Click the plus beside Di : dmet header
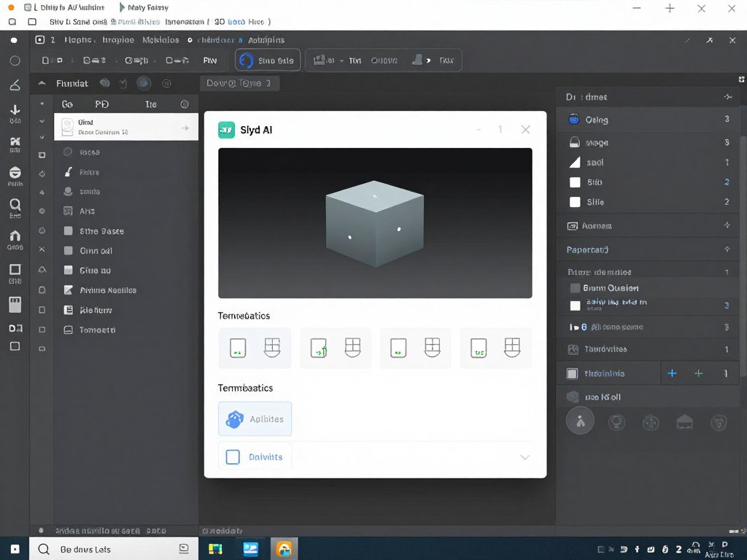Screen dimensions: 747x560 click(728, 97)
